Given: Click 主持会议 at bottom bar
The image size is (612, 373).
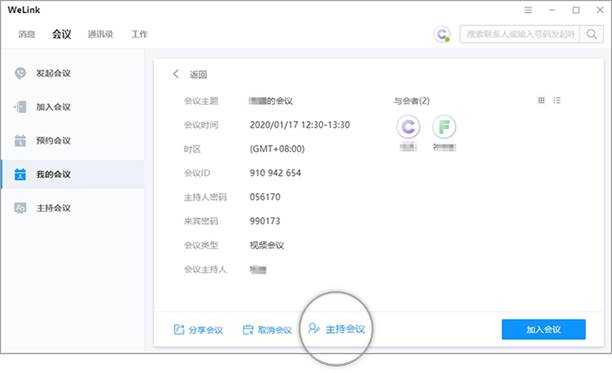Looking at the screenshot, I should click(336, 329).
